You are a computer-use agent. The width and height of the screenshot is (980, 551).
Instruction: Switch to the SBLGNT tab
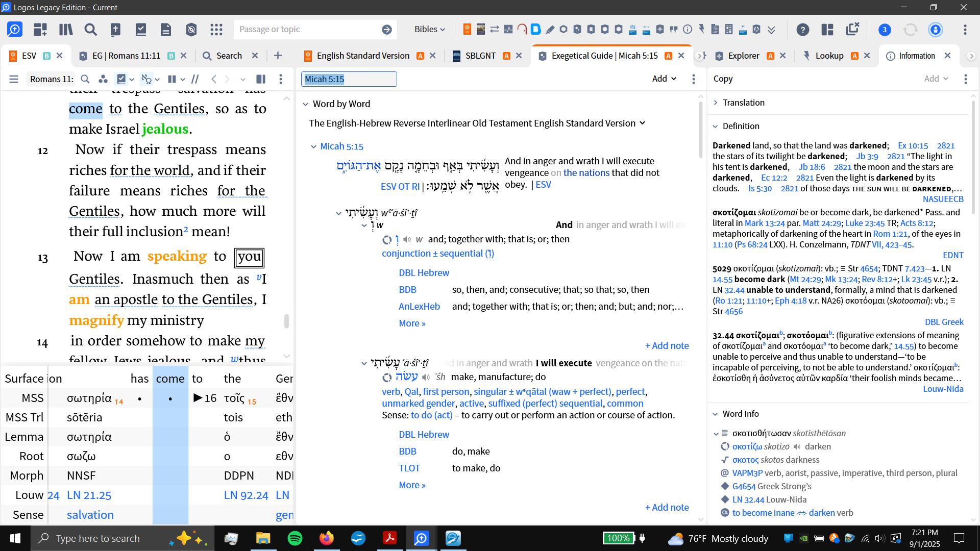click(x=480, y=56)
